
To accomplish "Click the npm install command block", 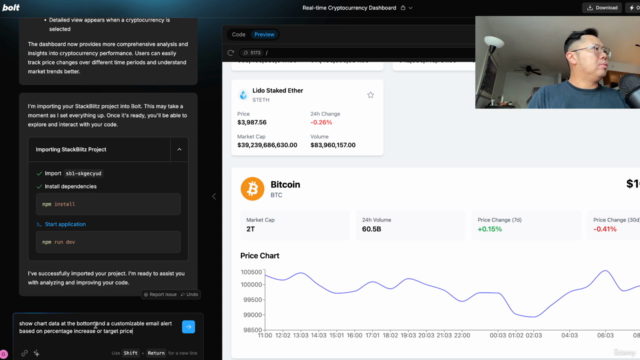I will pyautogui.click(x=108, y=204).
